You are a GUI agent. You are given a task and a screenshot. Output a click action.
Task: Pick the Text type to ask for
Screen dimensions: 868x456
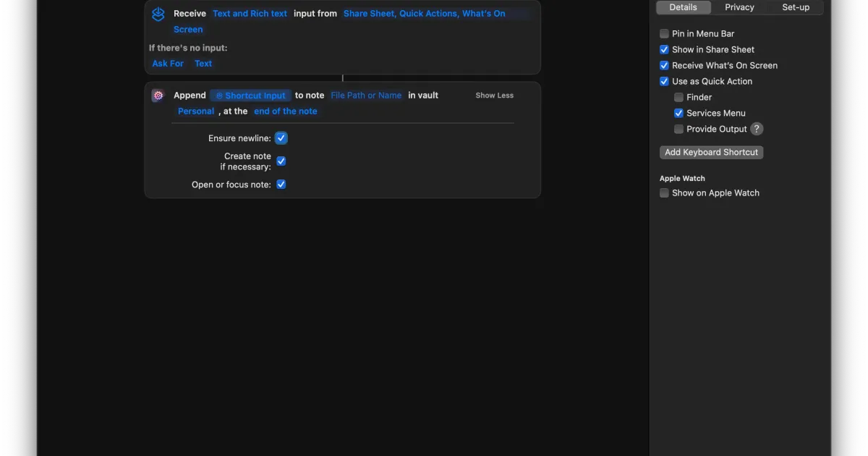[203, 64]
